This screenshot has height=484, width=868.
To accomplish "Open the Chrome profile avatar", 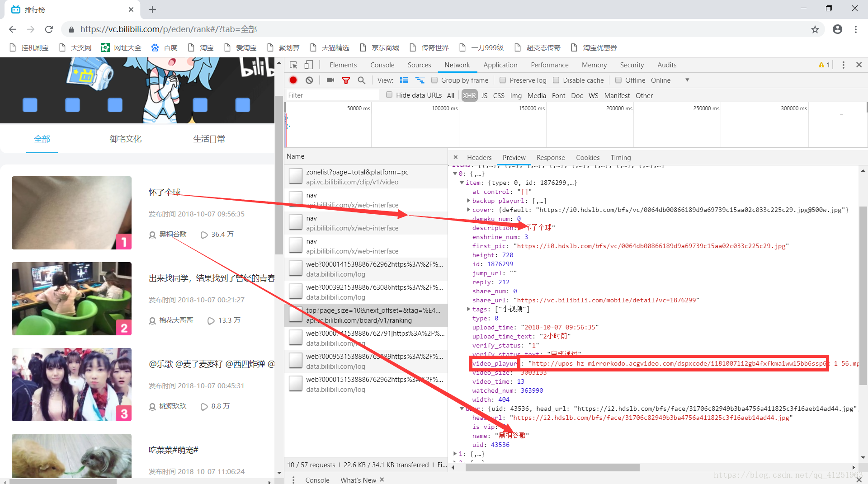I will pos(837,29).
